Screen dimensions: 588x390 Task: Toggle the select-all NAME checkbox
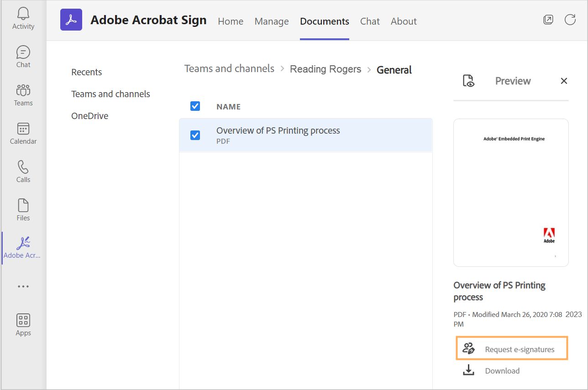[195, 106]
